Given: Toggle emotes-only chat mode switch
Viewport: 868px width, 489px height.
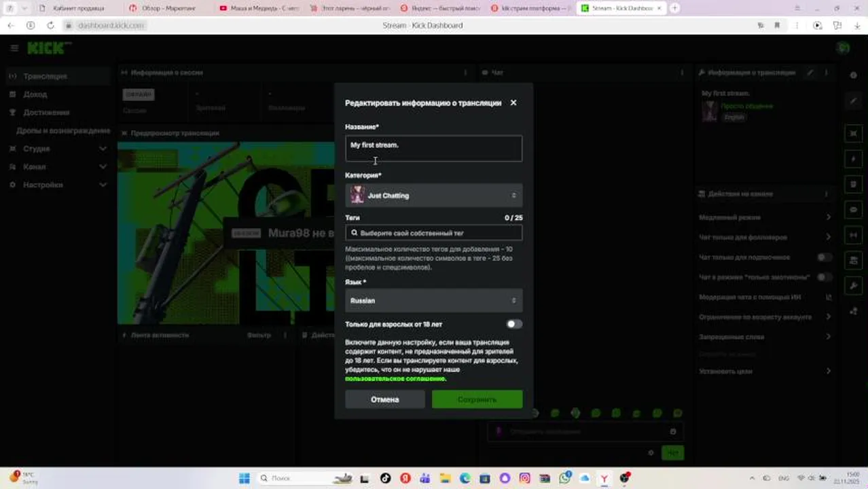Looking at the screenshot, I should pyautogui.click(x=824, y=277).
